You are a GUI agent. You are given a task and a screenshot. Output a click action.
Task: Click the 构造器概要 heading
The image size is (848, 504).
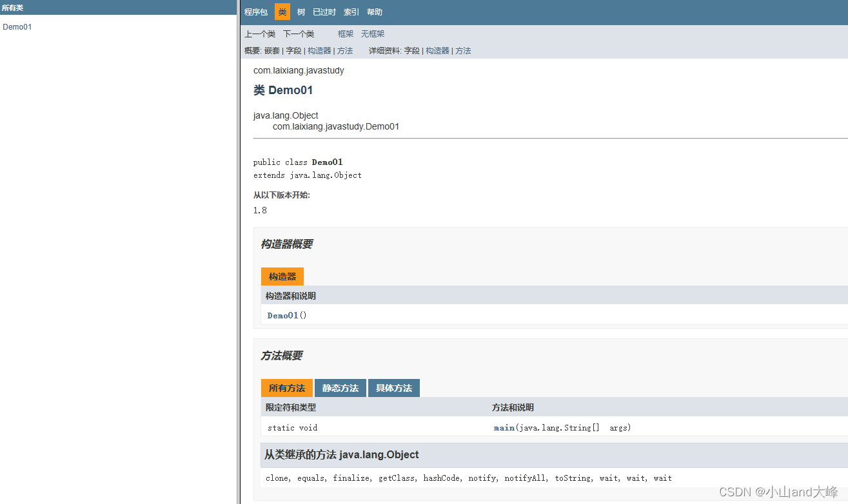287,244
